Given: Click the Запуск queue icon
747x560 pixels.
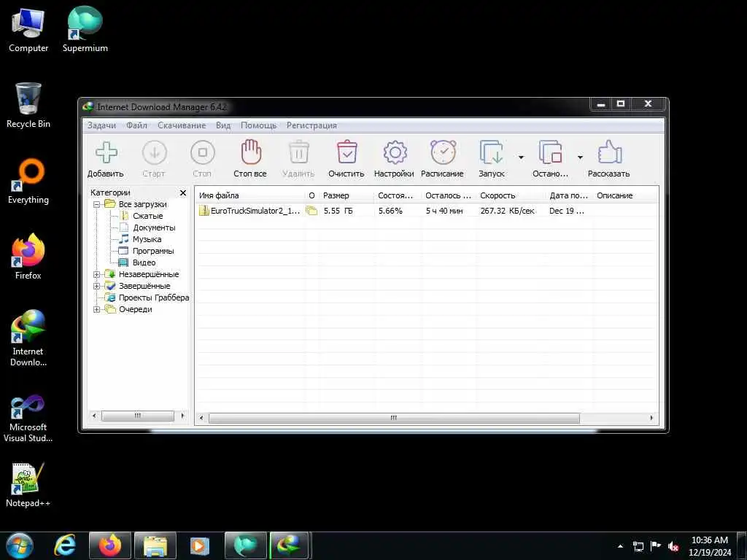Looking at the screenshot, I should [x=491, y=152].
